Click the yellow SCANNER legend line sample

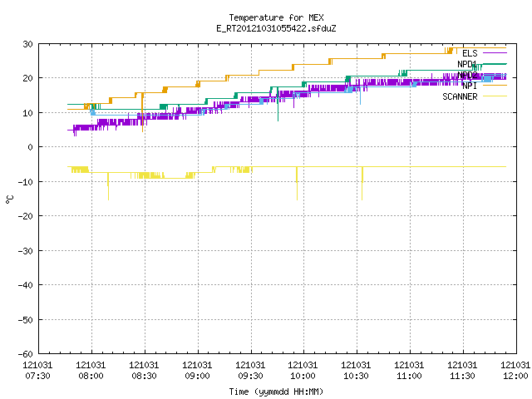tap(495, 96)
